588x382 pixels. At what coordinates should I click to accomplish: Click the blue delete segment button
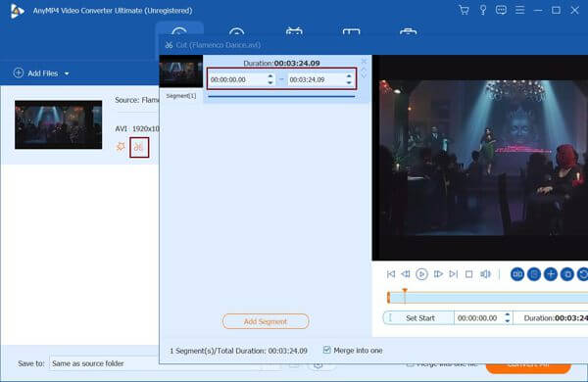567,274
